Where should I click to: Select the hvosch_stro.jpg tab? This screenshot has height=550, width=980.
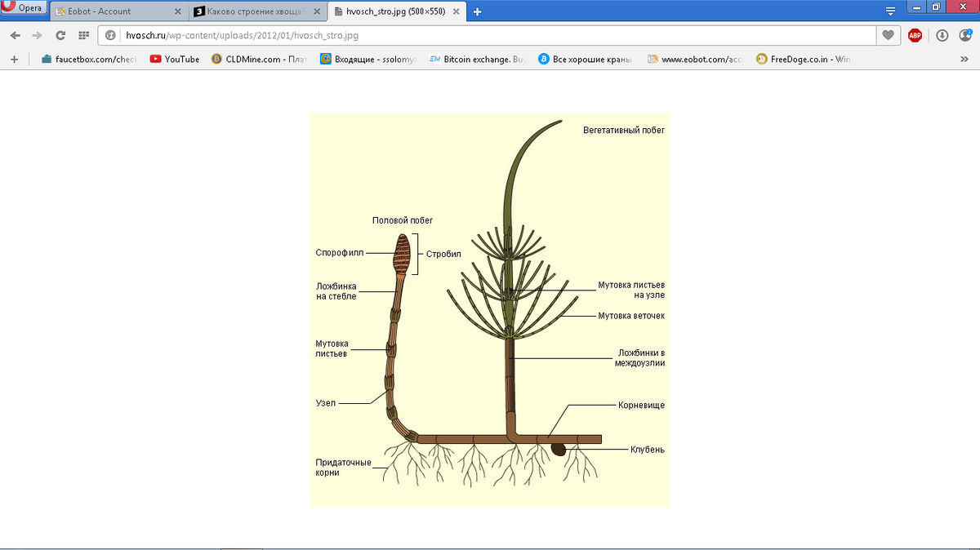pyautogui.click(x=396, y=11)
